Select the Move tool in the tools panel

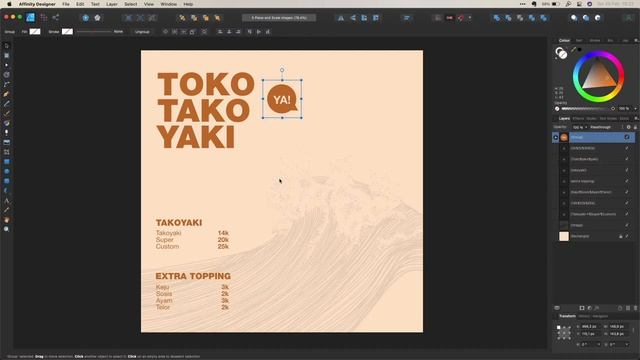point(7,46)
